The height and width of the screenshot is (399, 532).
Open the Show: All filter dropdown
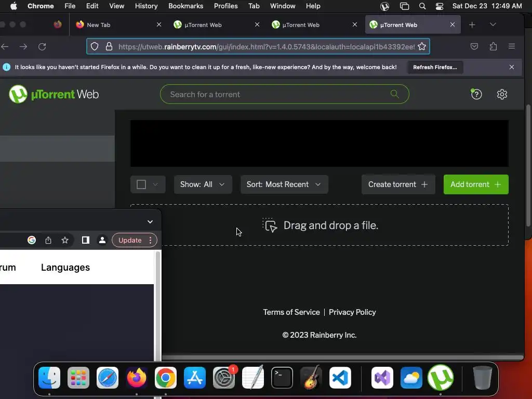(x=203, y=184)
